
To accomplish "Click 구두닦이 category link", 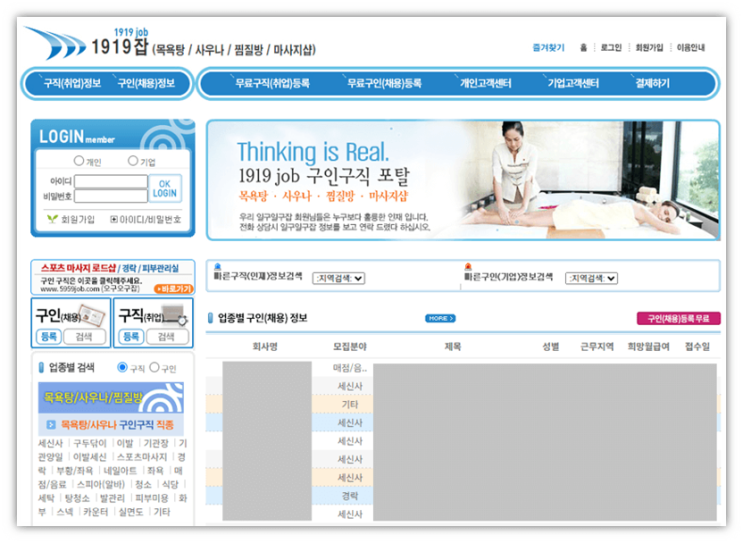I will [90, 443].
